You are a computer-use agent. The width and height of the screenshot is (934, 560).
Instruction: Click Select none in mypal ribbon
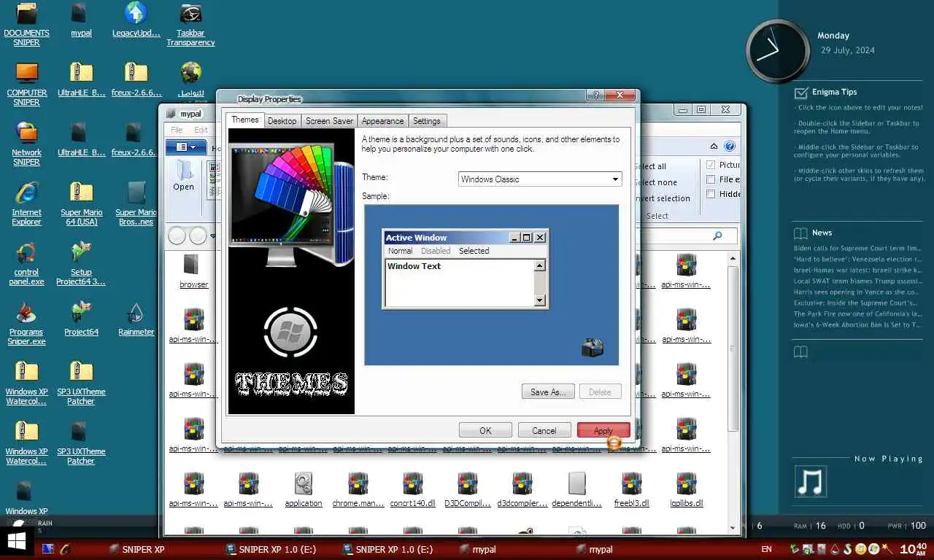pos(657,182)
